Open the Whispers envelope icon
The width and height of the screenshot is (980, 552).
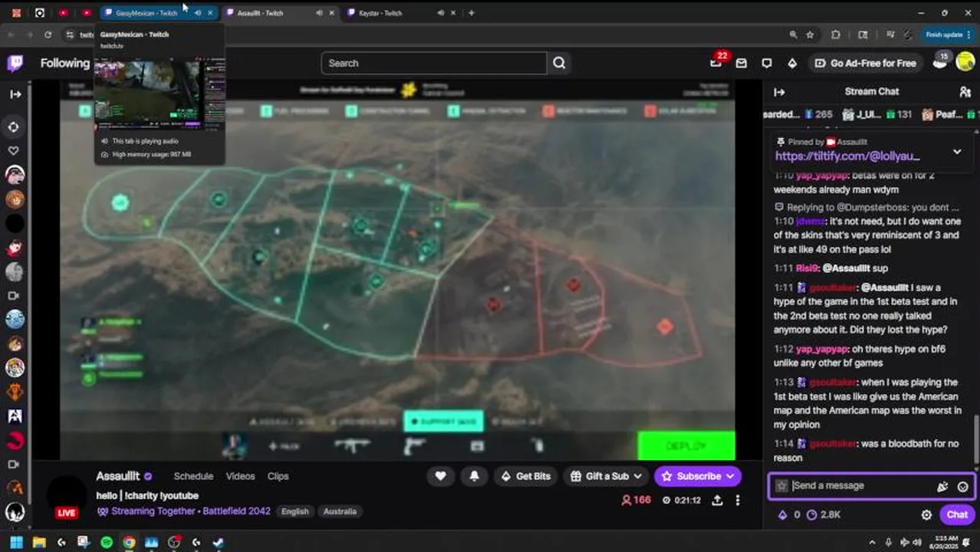tap(741, 64)
